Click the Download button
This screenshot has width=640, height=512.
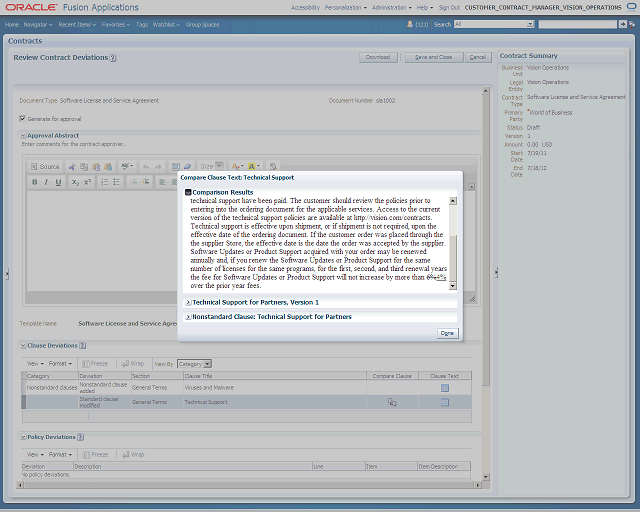(378, 57)
